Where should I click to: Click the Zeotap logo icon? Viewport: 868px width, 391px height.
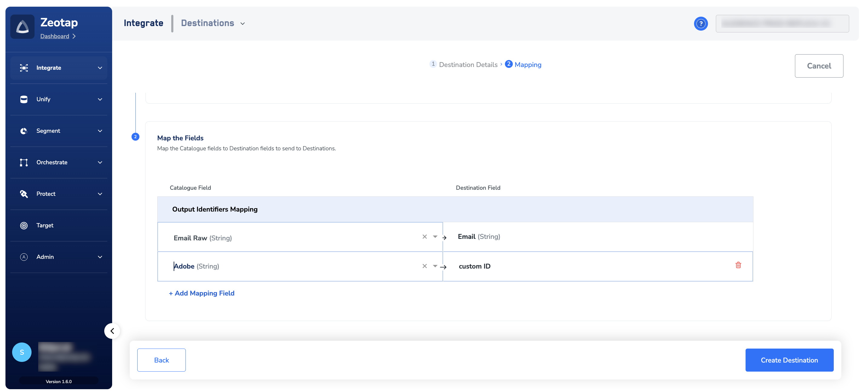22,27
